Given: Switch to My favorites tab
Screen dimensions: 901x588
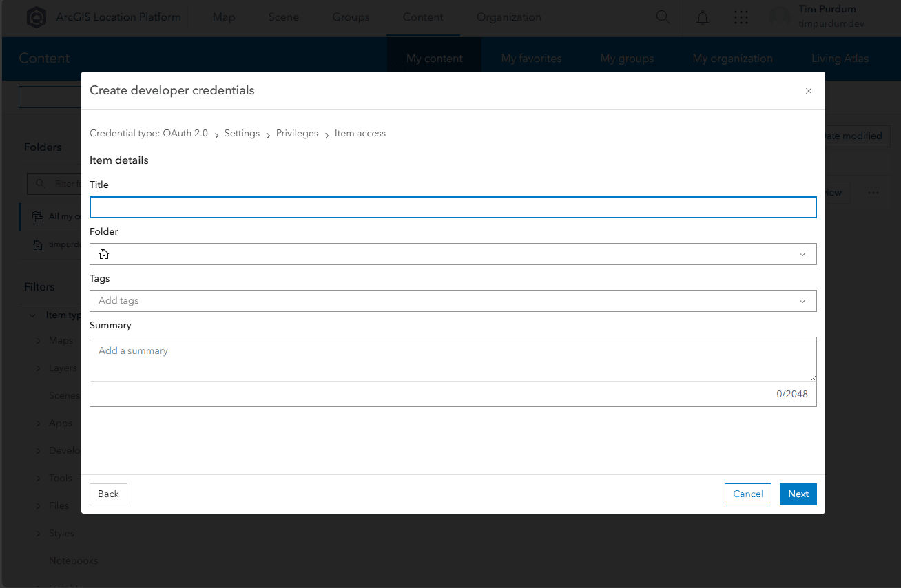Looking at the screenshot, I should click(x=531, y=59).
